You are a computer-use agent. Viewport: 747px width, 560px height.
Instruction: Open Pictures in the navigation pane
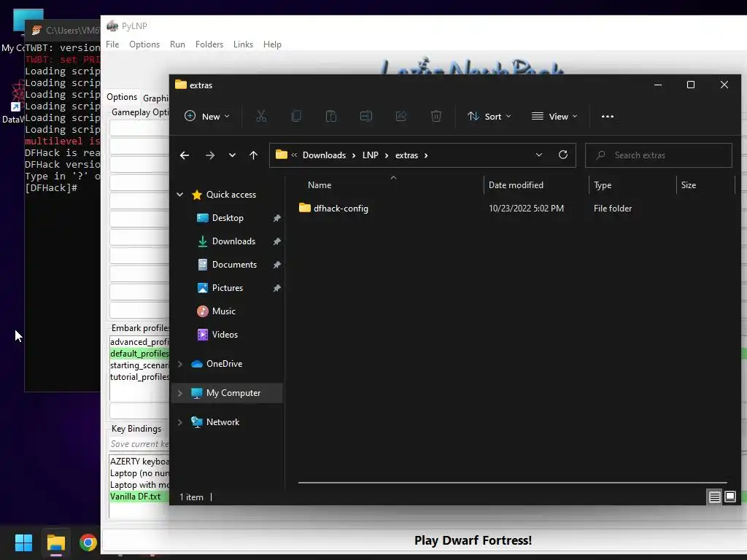point(228,288)
